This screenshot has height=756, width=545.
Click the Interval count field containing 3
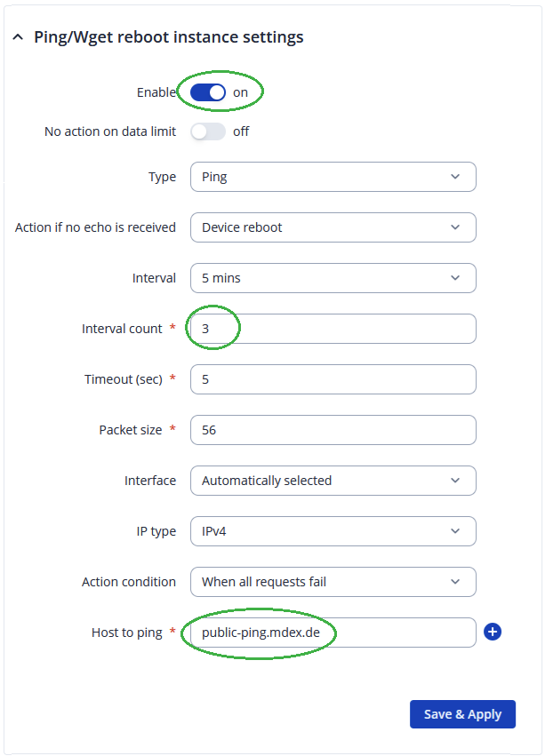(x=333, y=329)
